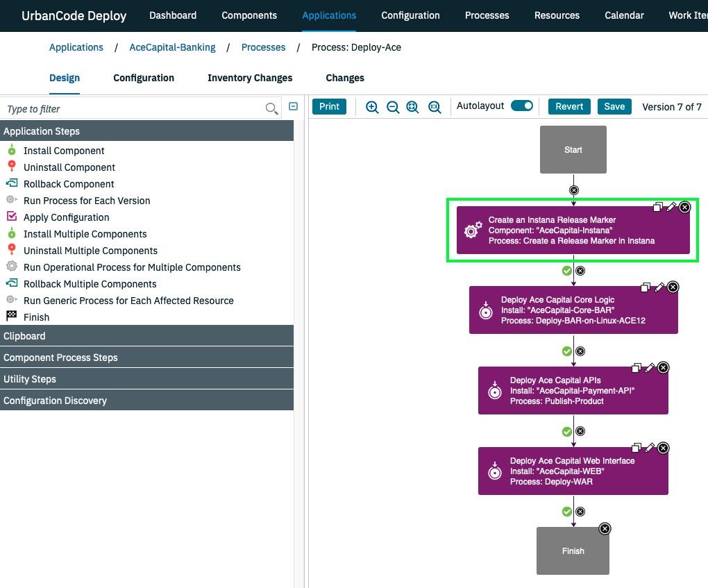Click the Print button

tap(329, 107)
